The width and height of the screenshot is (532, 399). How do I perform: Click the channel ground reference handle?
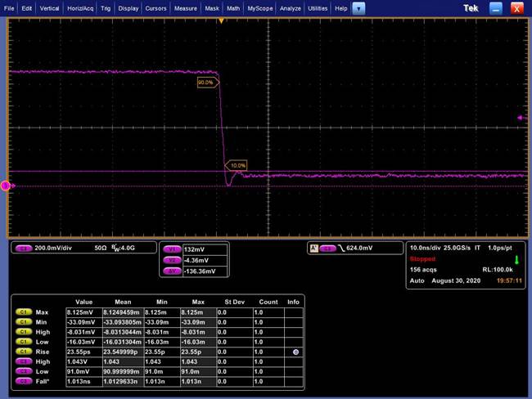pyautogui.click(x=6, y=186)
